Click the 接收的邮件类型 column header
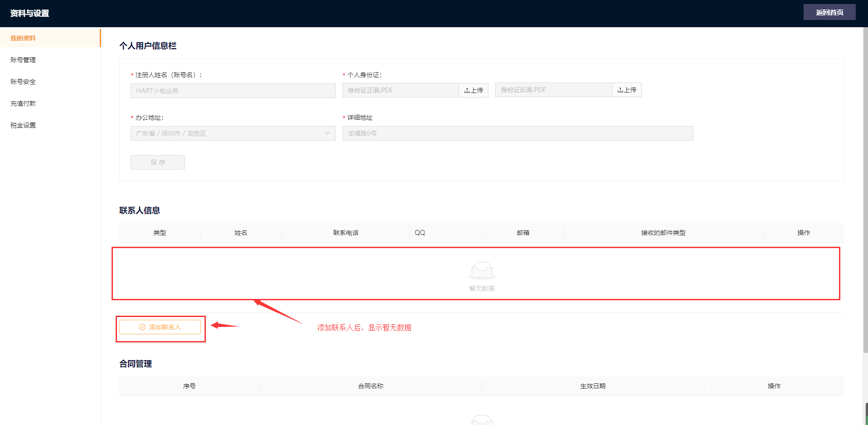 tap(663, 233)
